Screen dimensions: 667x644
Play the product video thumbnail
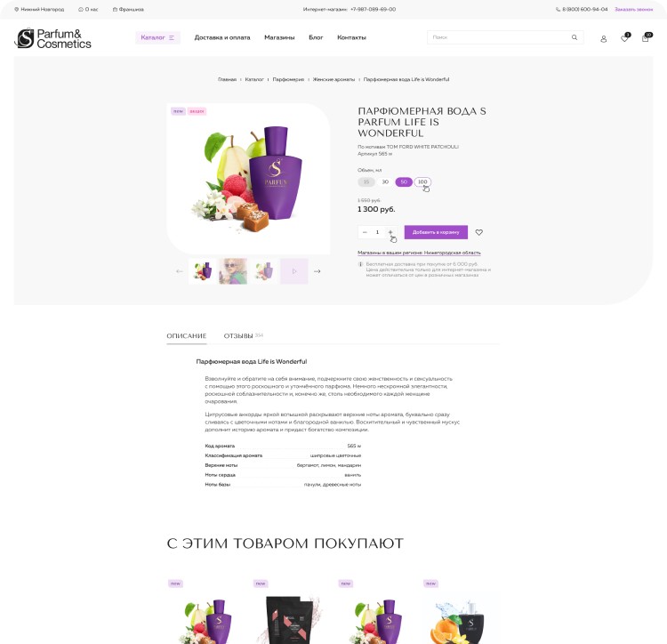click(x=294, y=271)
